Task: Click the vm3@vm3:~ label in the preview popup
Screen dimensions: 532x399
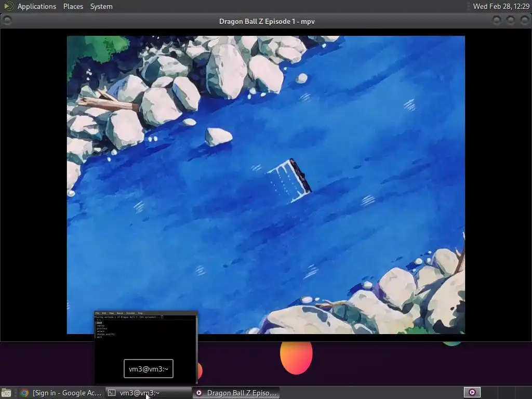Action: pyautogui.click(x=148, y=369)
